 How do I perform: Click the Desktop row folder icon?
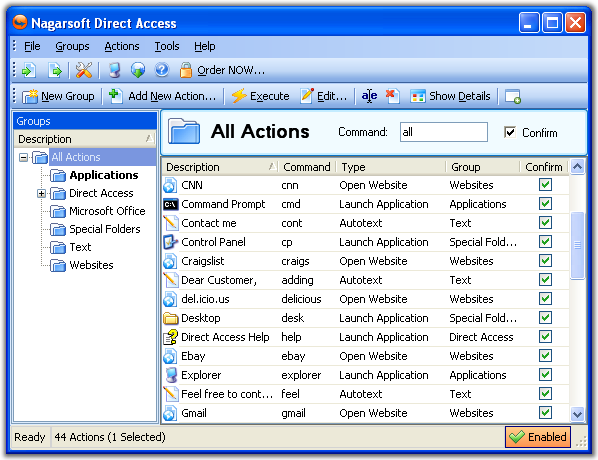170,318
